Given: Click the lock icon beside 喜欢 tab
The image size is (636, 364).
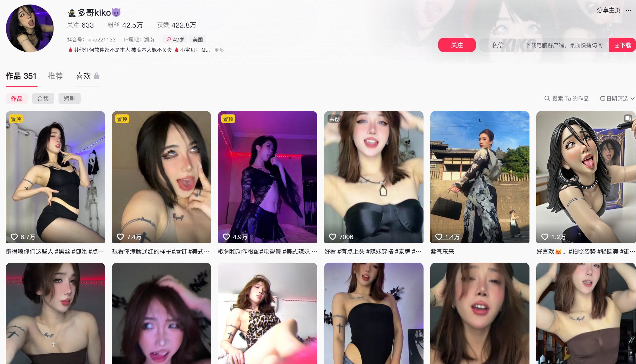Looking at the screenshot, I should point(97,76).
